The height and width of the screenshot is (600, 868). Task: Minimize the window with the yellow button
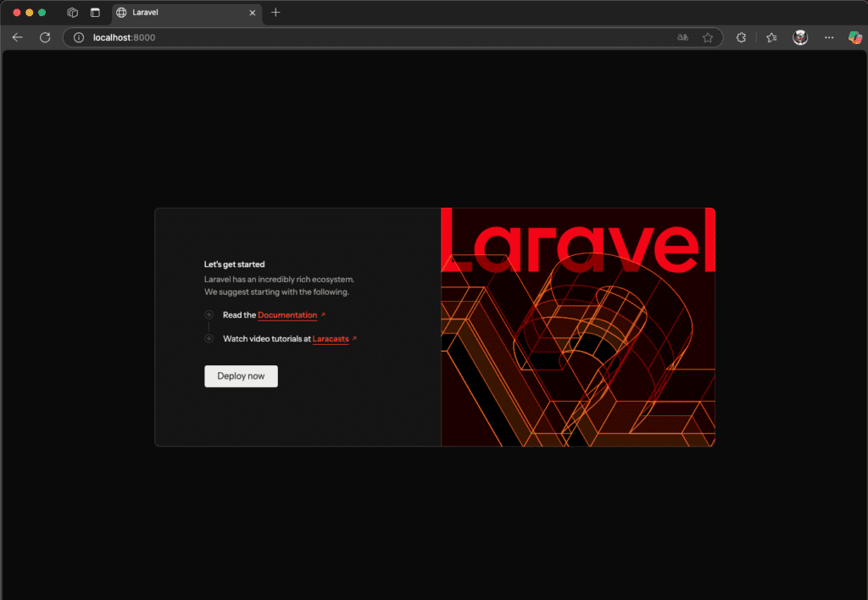coord(30,12)
